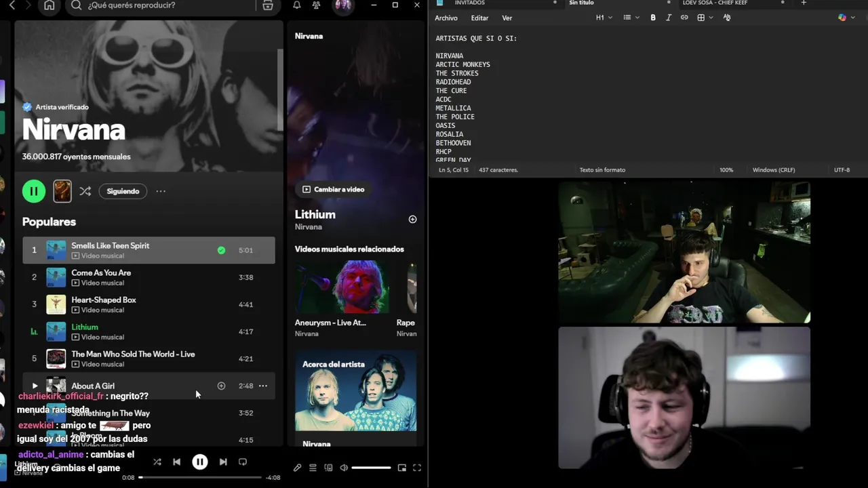Click the Siguiendo following button
Screen dimensions: 868x488
click(x=123, y=191)
